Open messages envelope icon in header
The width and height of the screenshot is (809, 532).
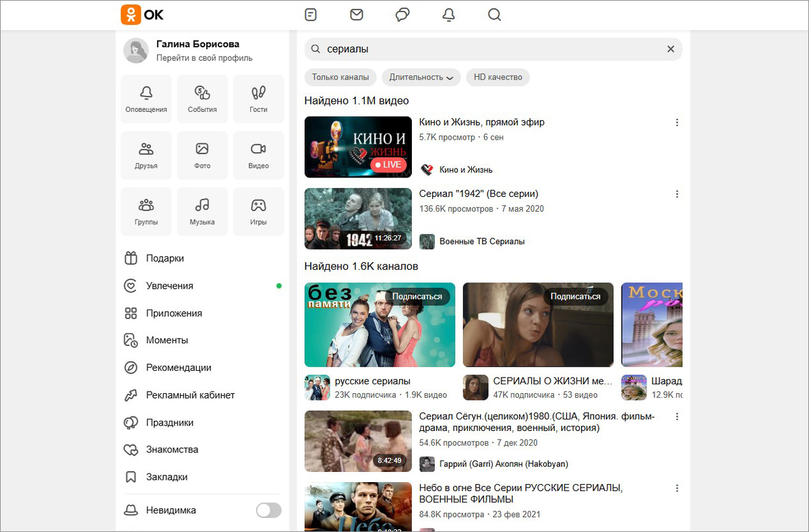tap(357, 14)
